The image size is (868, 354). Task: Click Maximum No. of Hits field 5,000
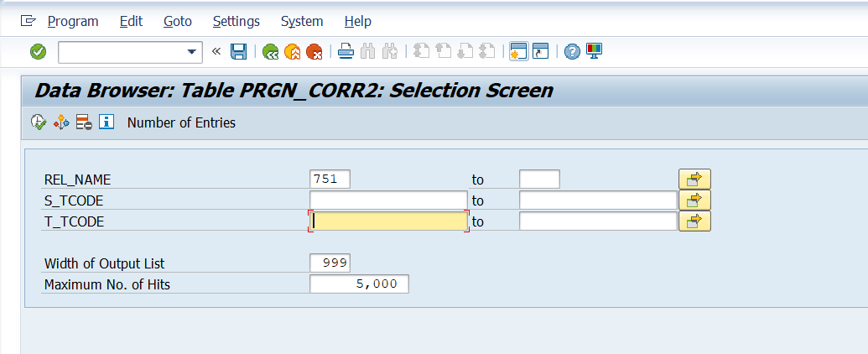(359, 284)
